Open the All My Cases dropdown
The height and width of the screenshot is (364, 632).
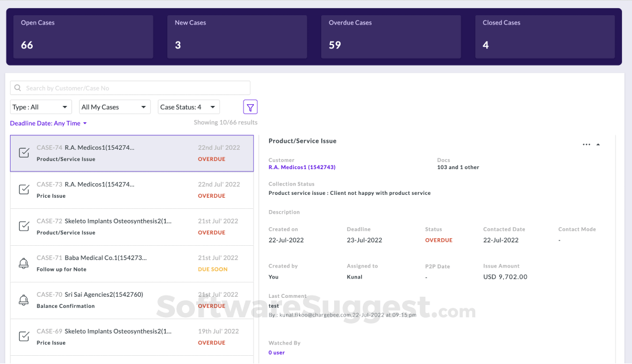[115, 107]
